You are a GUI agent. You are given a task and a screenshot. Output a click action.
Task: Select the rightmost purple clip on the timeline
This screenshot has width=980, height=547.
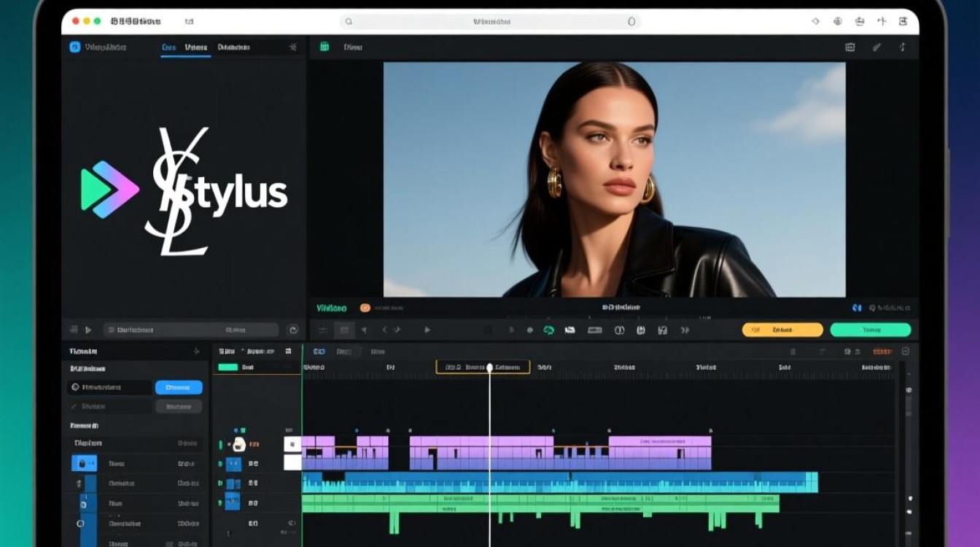coord(660,453)
